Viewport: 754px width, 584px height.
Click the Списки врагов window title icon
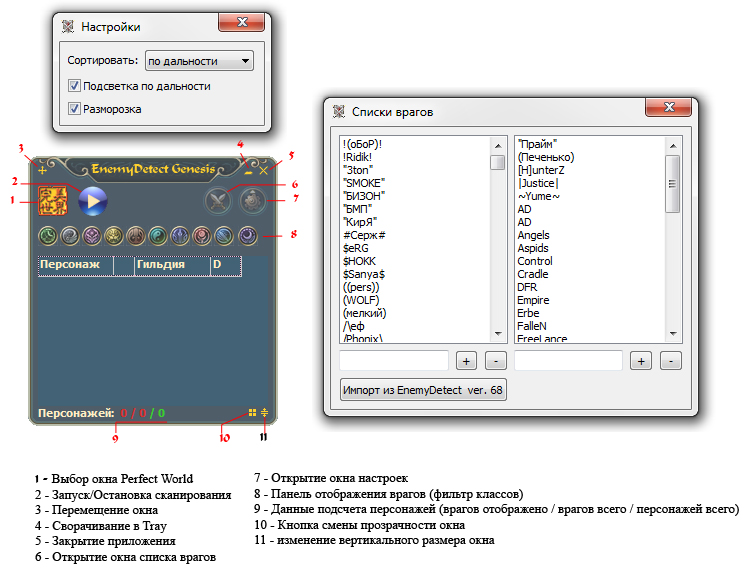tap(339, 112)
